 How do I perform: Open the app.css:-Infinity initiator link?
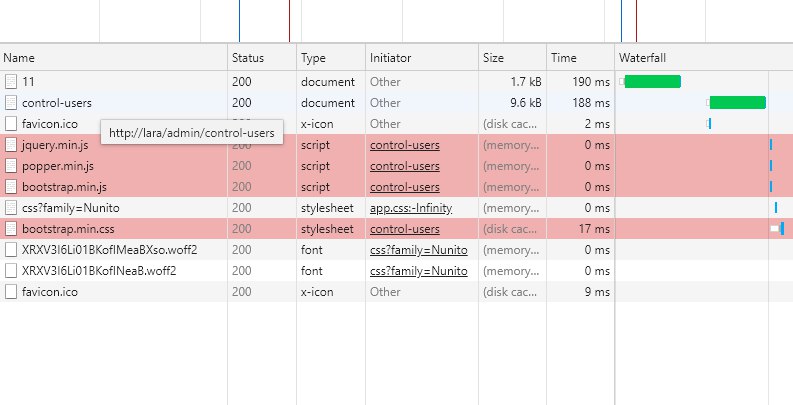411,208
